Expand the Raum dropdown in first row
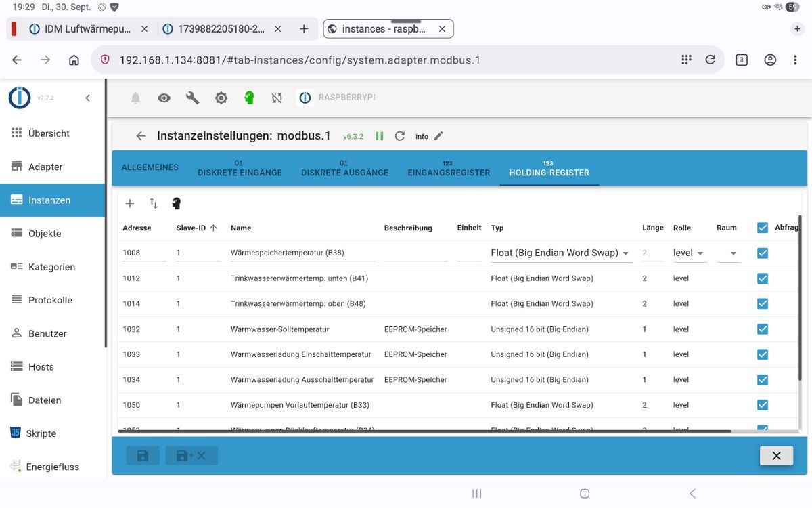 (x=728, y=253)
